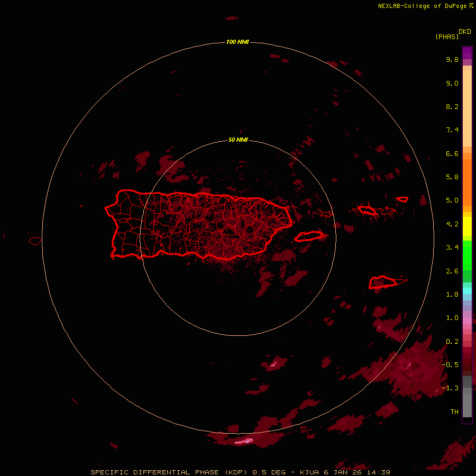Pick the purple segment atop the color bar
Image resolution: width=476 pixels, height=476 pixels.
467,53
